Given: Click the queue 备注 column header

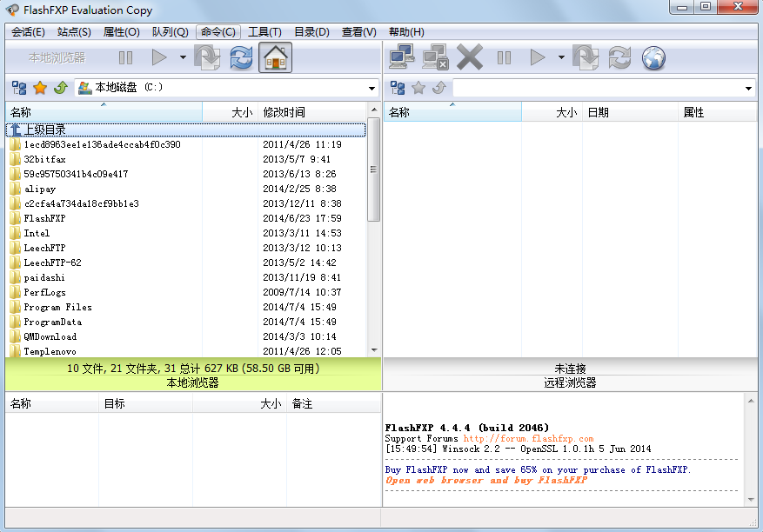Looking at the screenshot, I should point(333,403).
